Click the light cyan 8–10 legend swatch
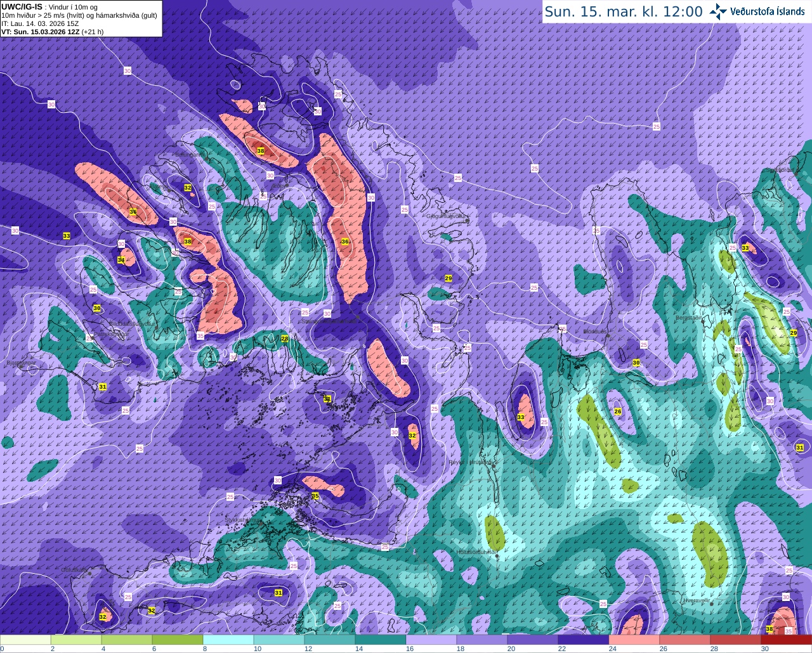Image resolution: width=812 pixels, height=653 pixels. point(228,640)
